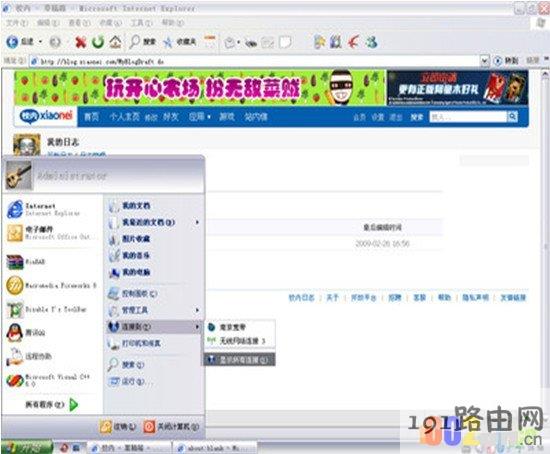Click the xiaonei search magnifier button
Image resolution: width=550 pixels, height=454 pixels.
point(512,116)
